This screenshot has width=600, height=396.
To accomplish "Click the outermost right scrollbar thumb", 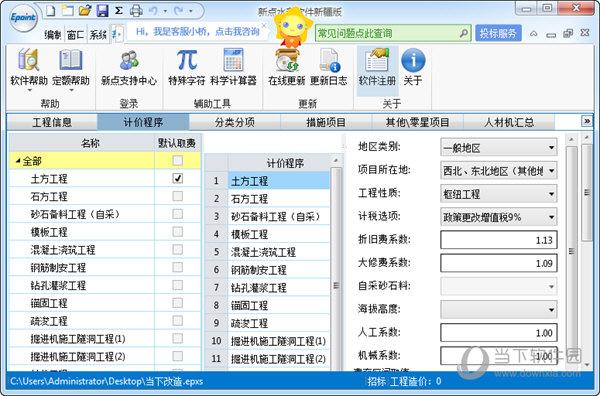I will tap(587, 192).
